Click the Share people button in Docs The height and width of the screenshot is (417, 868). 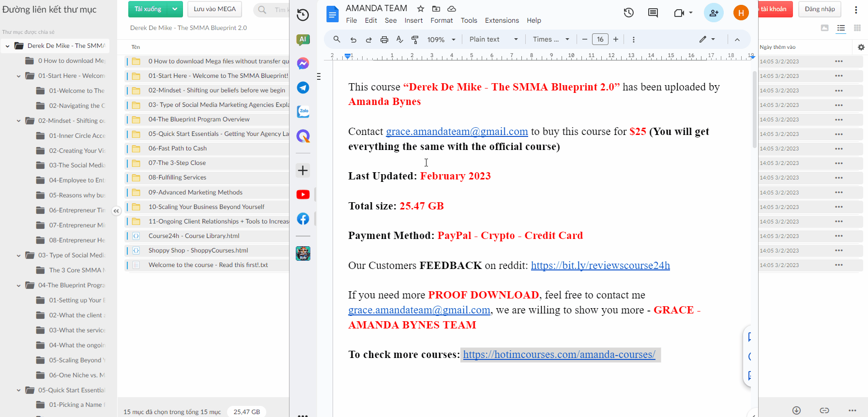coord(714,13)
